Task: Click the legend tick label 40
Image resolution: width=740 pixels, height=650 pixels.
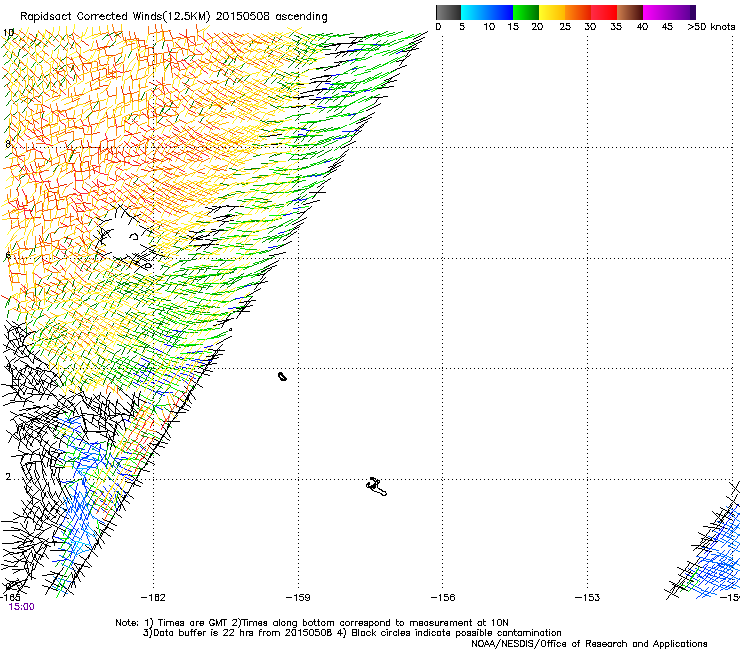Action: click(642, 27)
